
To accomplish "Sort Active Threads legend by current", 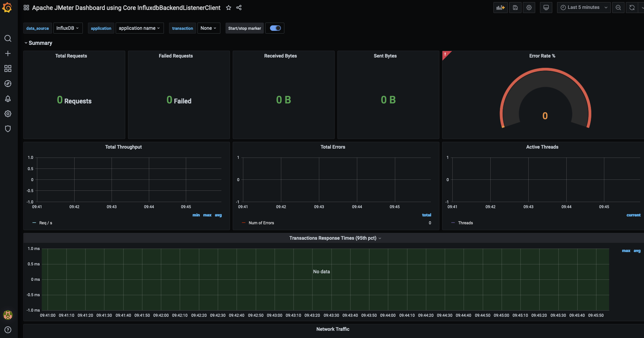I will (634, 215).
